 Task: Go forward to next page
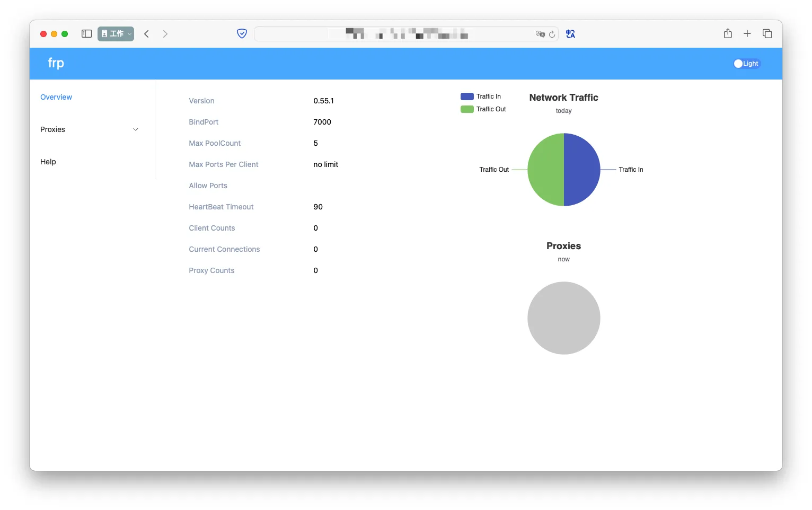pos(165,34)
